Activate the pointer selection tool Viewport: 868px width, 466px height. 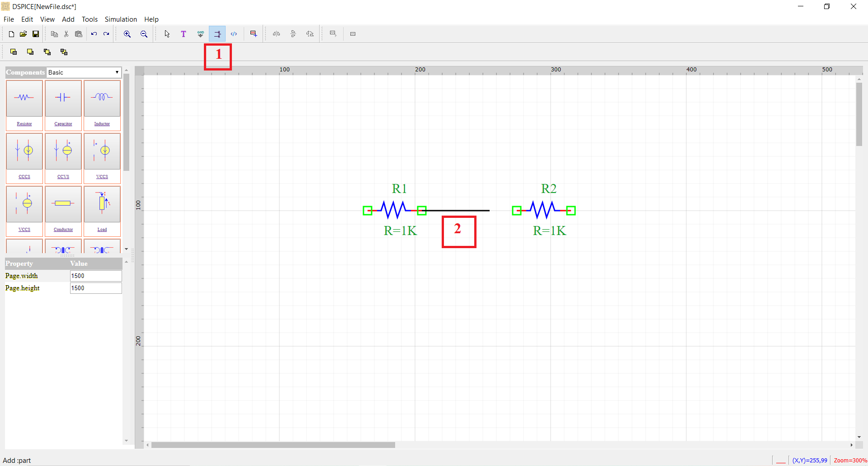coord(167,34)
